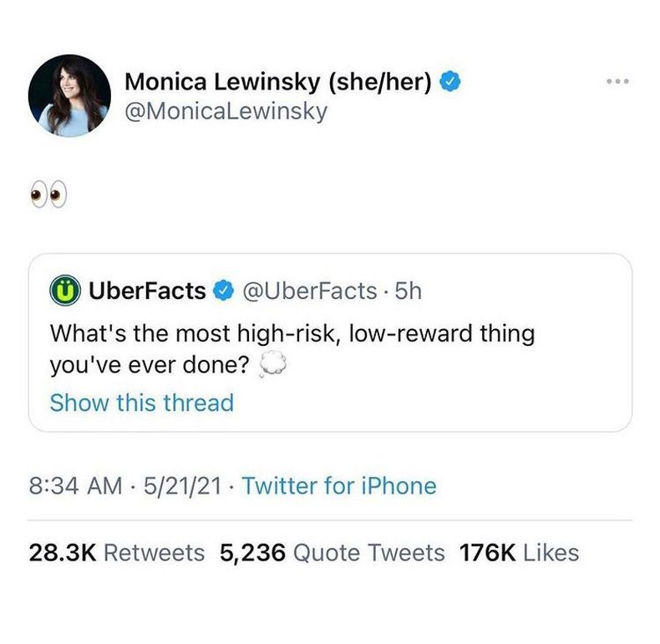660x644 pixels.
Task: View the 28.3K Retweets list
Action: pos(116,552)
